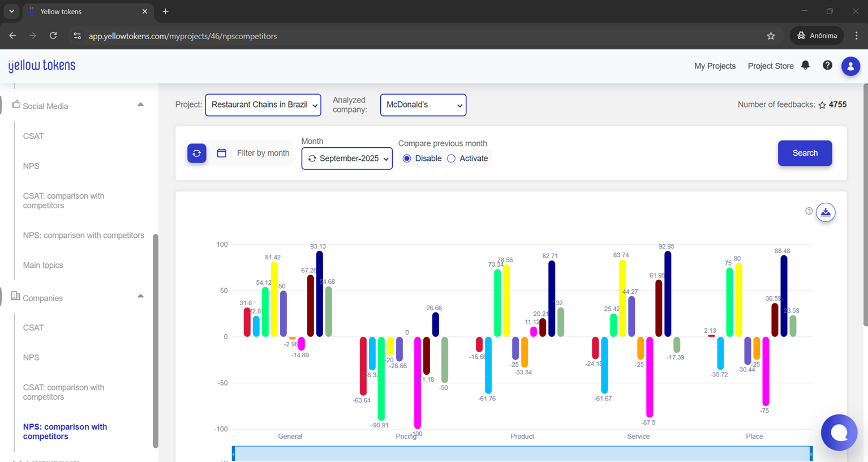Collapse the Companies sidebar section
The height and width of the screenshot is (462, 868).
click(140, 296)
